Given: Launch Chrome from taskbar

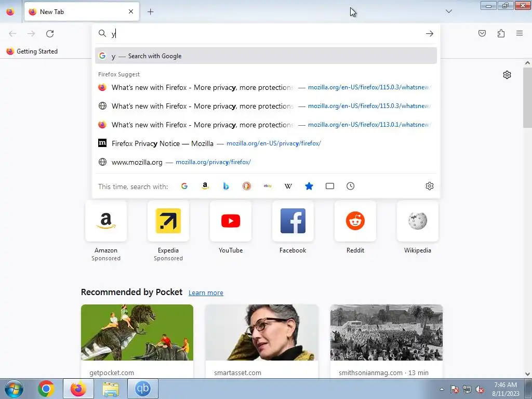Looking at the screenshot, I should (46, 389).
